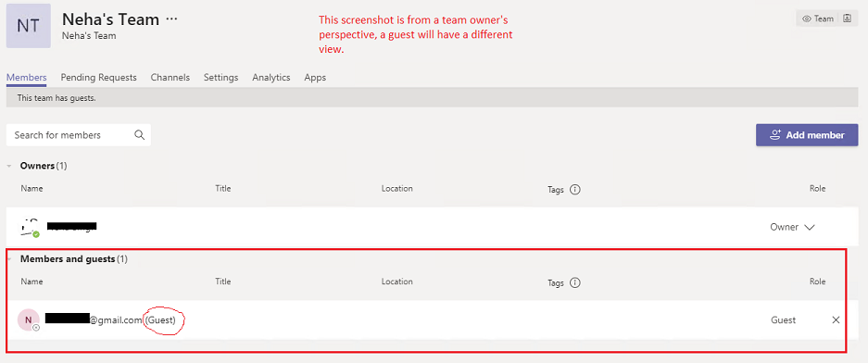
Task: Collapse the Owners section
Action: coord(9,166)
